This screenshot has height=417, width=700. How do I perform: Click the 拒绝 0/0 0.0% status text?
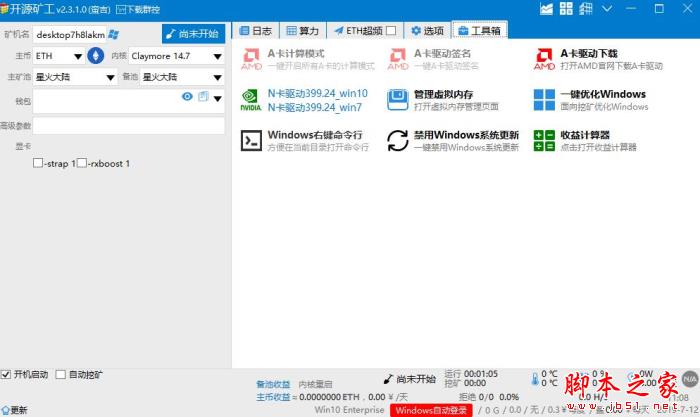(489, 397)
